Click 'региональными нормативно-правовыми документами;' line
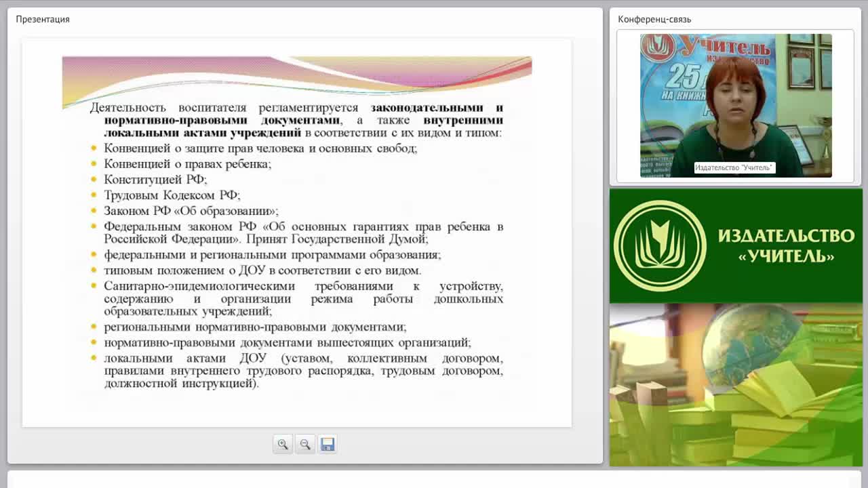 click(x=255, y=327)
